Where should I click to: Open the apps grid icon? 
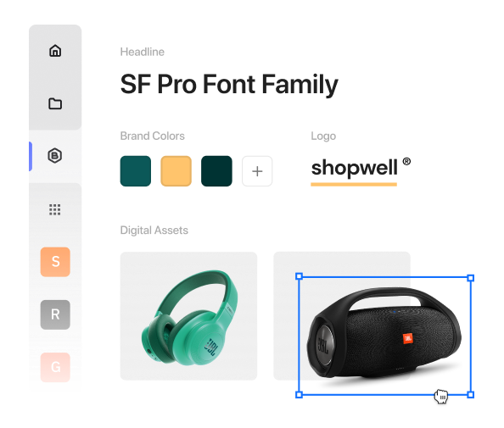click(55, 209)
